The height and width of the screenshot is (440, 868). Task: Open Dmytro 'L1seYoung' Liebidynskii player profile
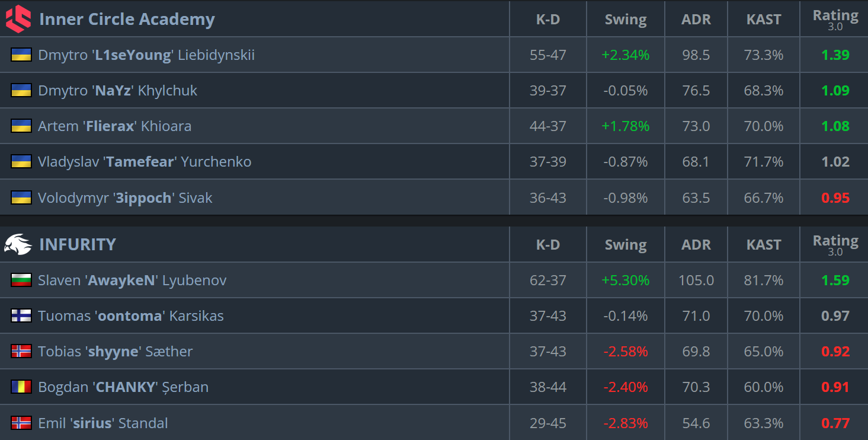146,55
